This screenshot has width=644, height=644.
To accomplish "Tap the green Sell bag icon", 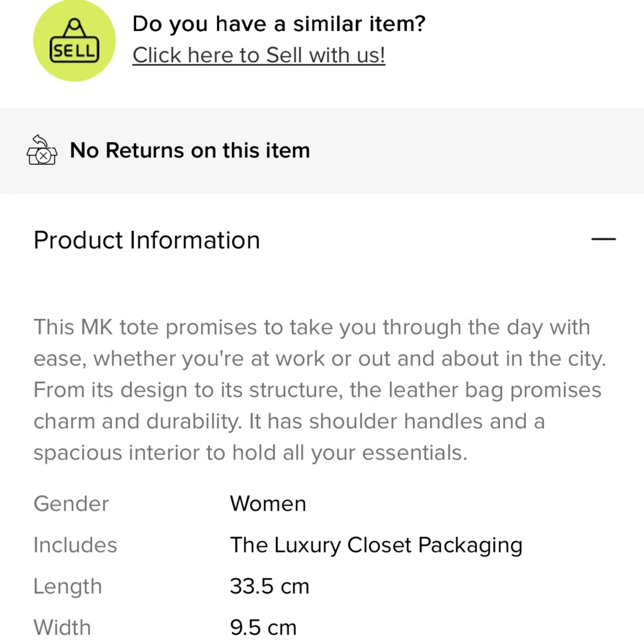I will [x=74, y=41].
